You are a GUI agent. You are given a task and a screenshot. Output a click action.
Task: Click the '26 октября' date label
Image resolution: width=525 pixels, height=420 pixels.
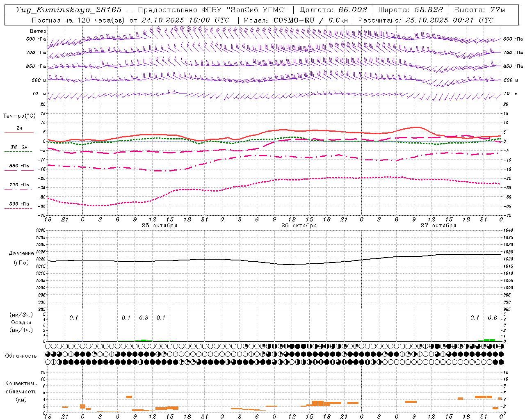299,226
